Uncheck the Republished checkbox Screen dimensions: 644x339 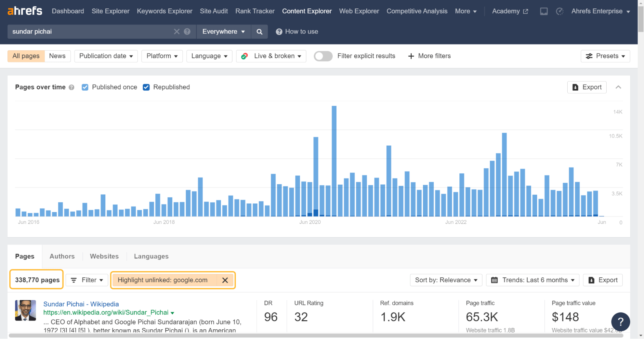point(146,87)
